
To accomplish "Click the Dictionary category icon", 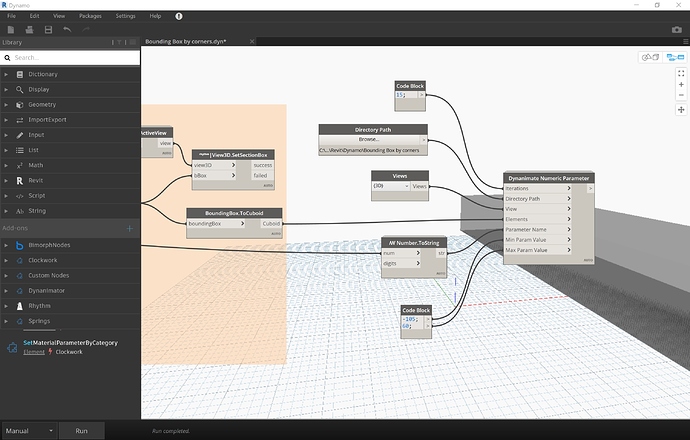I will coord(19,74).
